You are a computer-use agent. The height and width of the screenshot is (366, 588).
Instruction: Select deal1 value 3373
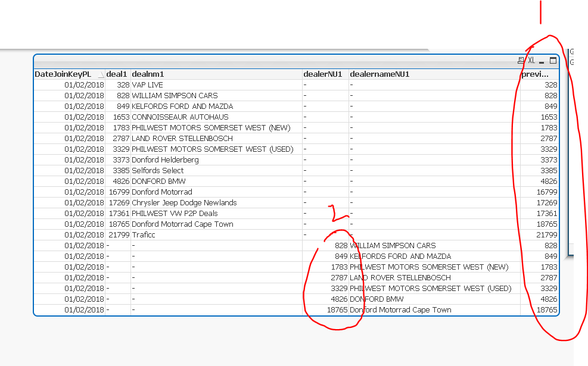pyautogui.click(x=121, y=160)
